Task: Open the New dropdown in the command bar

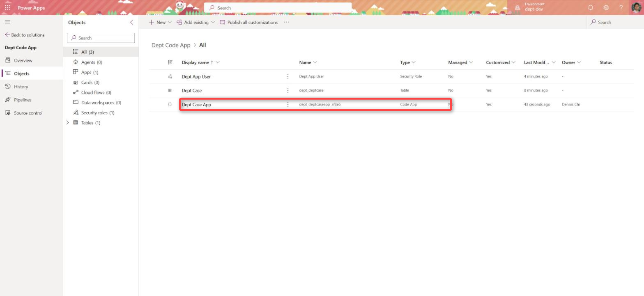Action: point(160,22)
